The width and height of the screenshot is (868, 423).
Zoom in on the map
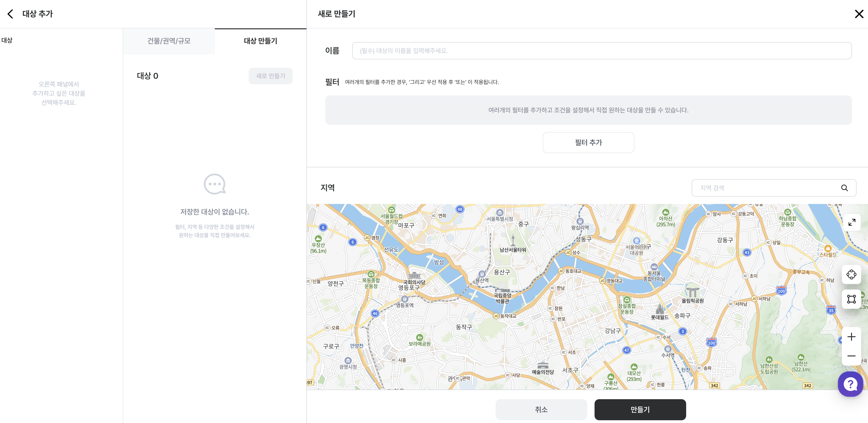[x=851, y=337]
